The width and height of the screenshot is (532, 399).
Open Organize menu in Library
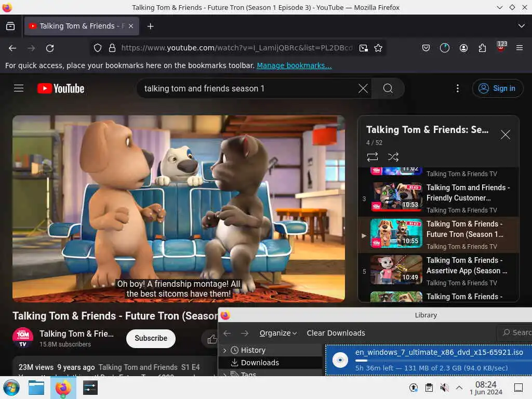pyautogui.click(x=278, y=333)
